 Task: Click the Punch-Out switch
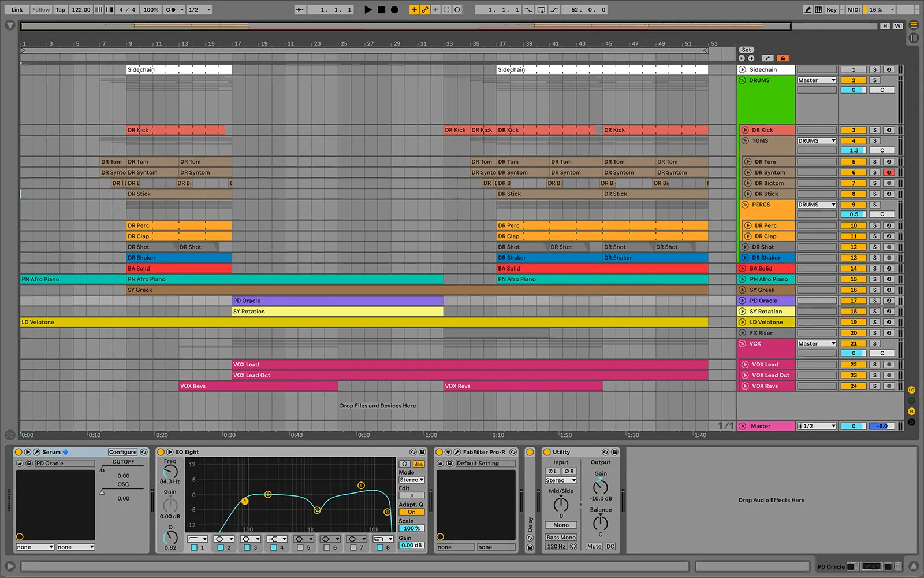pos(554,9)
